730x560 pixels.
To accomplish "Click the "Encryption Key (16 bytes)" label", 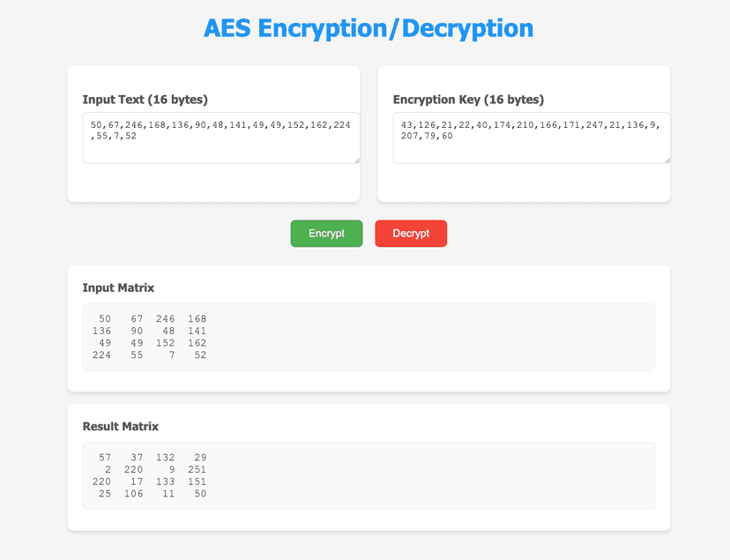I will (x=468, y=100).
